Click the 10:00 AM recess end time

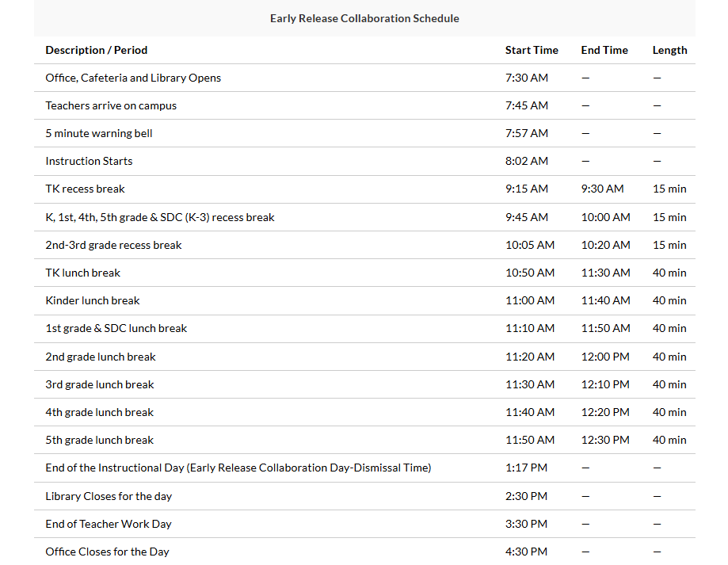pos(605,217)
